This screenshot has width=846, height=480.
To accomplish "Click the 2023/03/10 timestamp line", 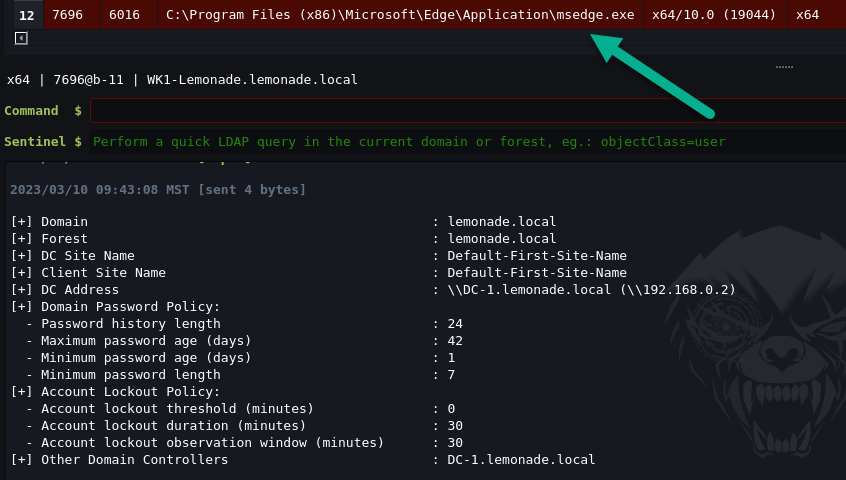I will point(158,189).
